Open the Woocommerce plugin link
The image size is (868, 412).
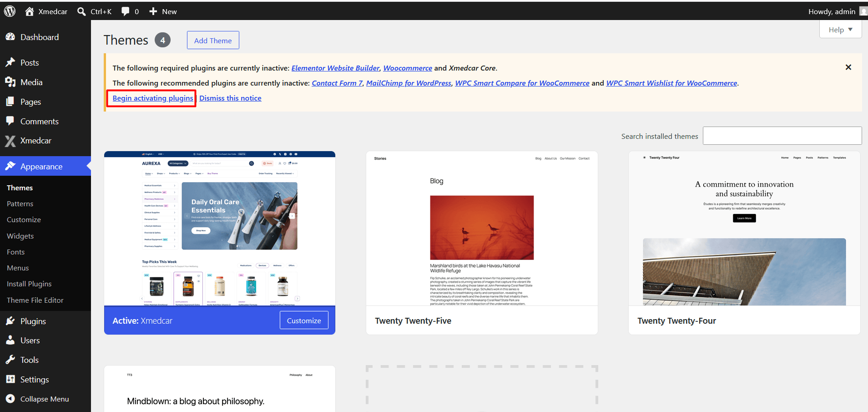tap(408, 68)
